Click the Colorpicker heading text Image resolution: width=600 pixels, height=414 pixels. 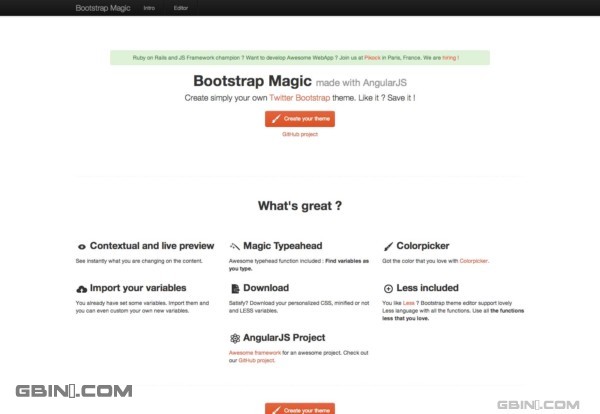(x=423, y=246)
